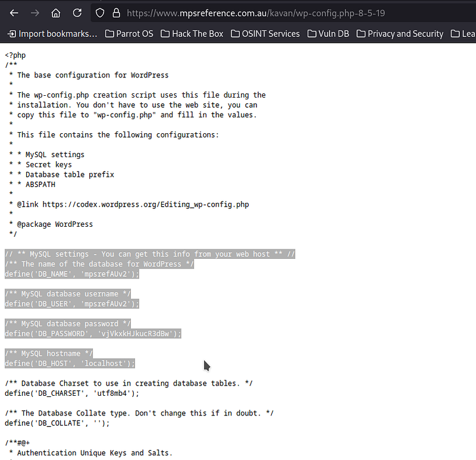Click the define DB_COLLATE line
This screenshot has width=476, height=460.
coord(57,423)
